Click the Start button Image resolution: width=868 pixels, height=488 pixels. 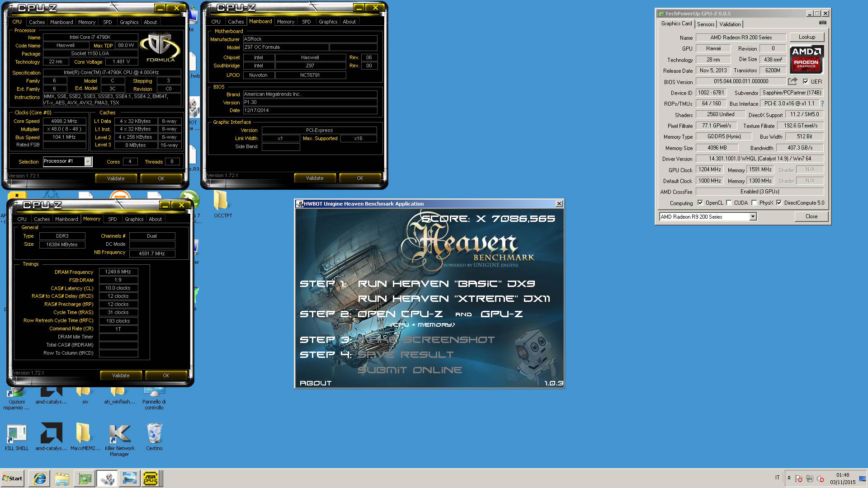(x=12, y=479)
